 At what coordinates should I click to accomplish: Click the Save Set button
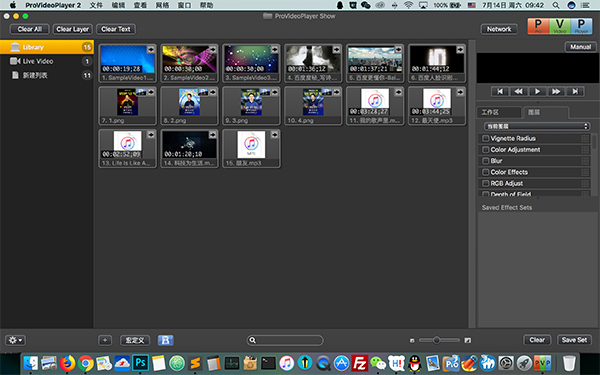pyautogui.click(x=574, y=340)
